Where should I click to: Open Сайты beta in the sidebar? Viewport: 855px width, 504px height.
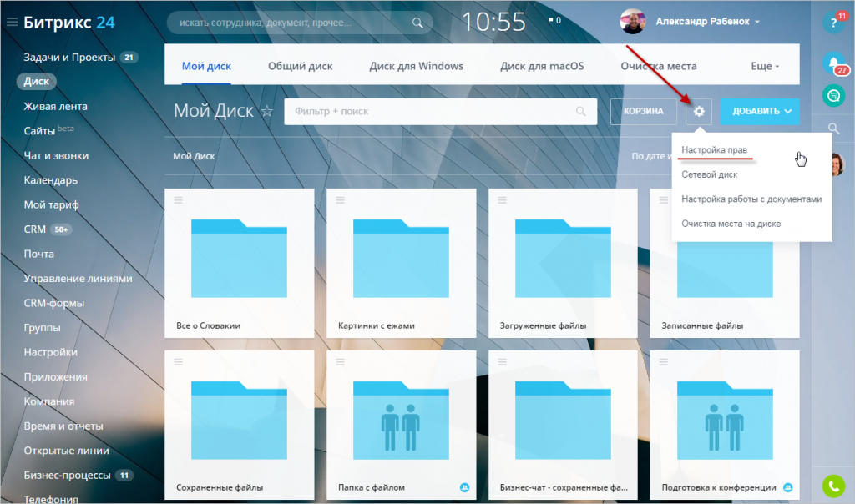48,130
